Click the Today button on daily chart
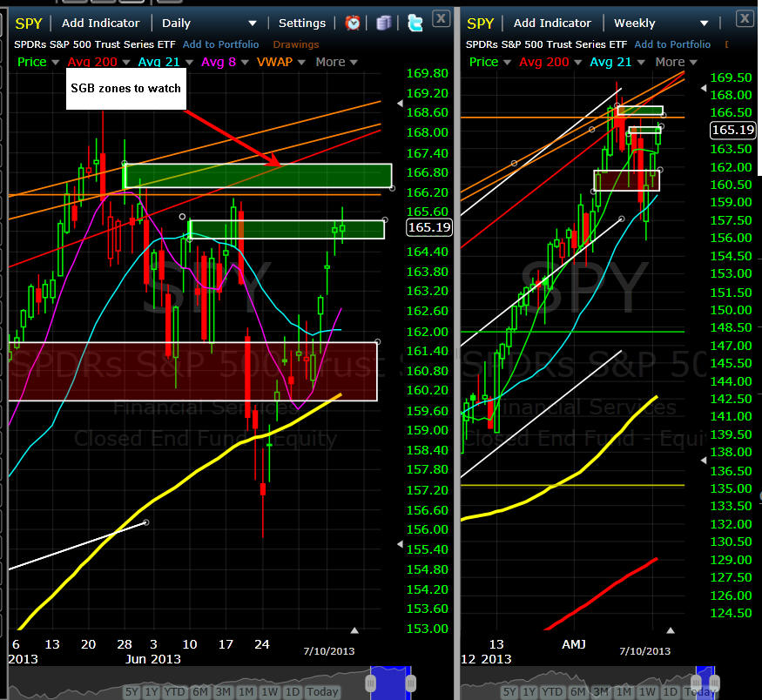The height and width of the screenshot is (700, 762). click(x=323, y=691)
